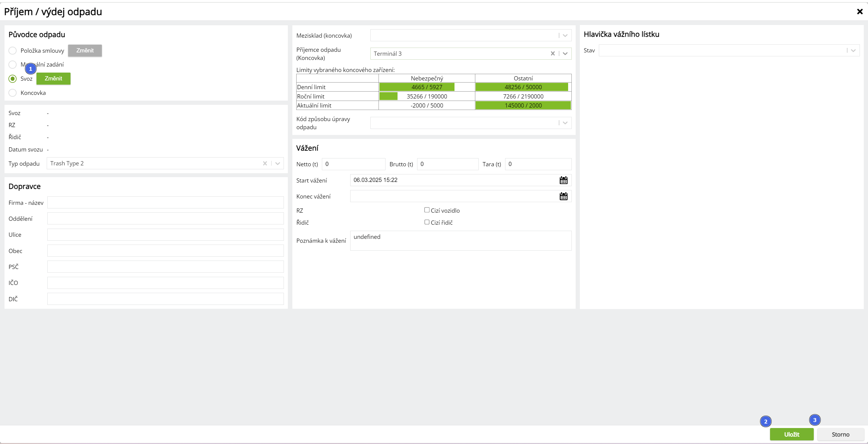This screenshot has width=868, height=444.
Task: Open the Typ odpadu dropdown arrow
Action: tap(278, 163)
